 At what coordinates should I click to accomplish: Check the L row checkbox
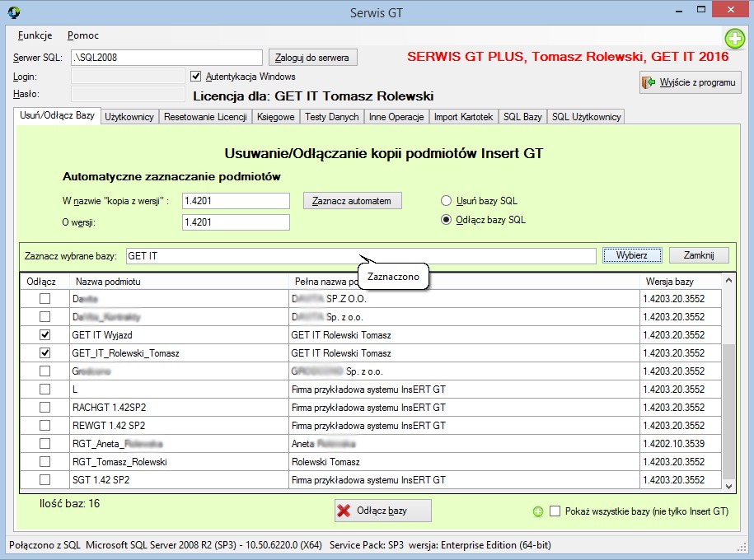[44, 389]
